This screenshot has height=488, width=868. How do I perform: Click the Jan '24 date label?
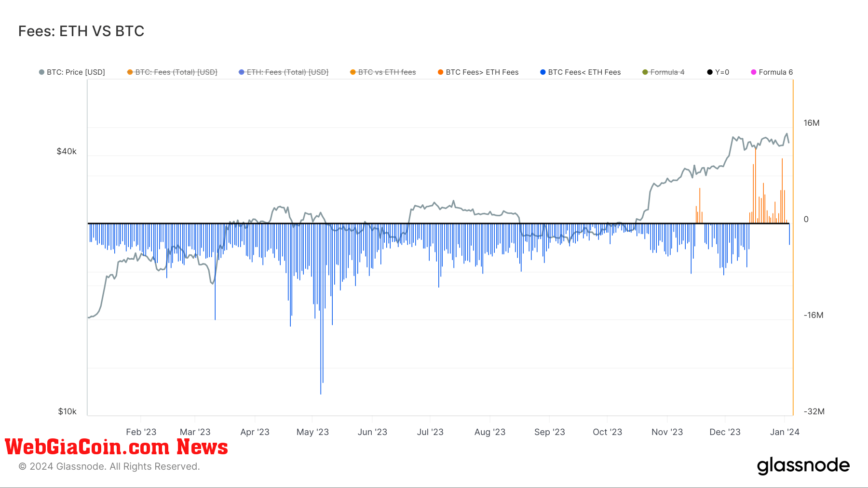pyautogui.click(x=785, y=432)
